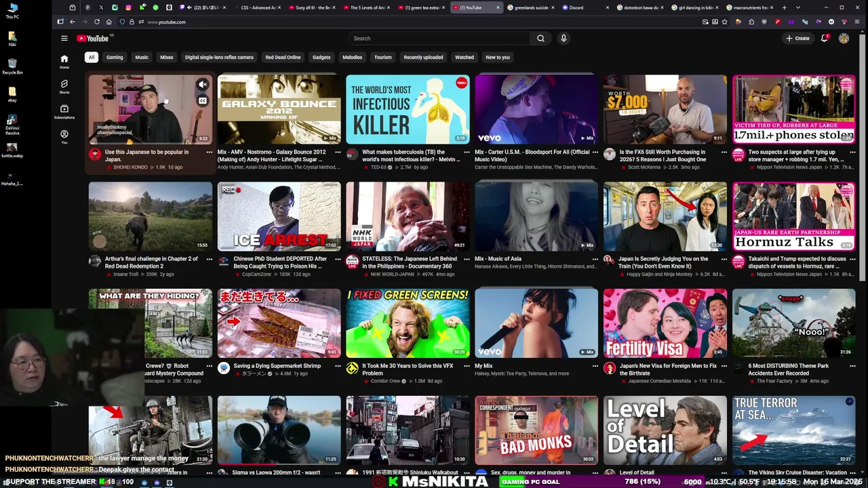Screen dimensions: 868x488
Task: Open World's Most Infectious Killer thumbnail
Action: 408,109
